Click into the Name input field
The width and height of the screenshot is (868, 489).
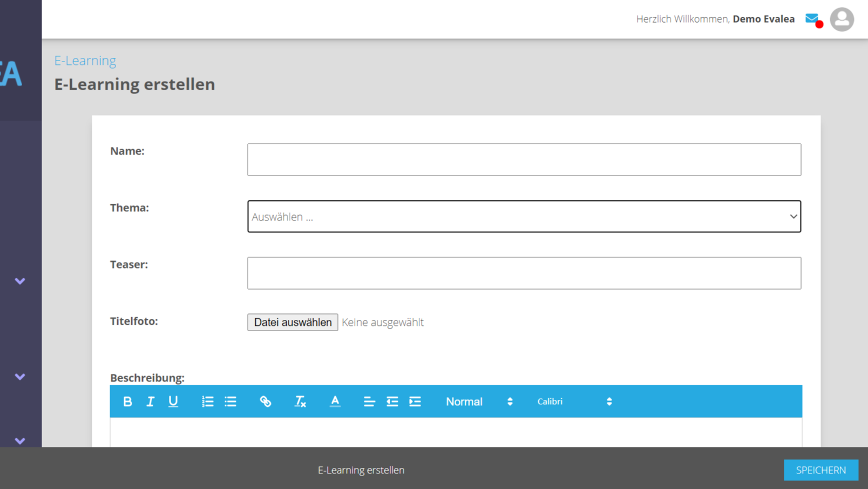(524, 160)
